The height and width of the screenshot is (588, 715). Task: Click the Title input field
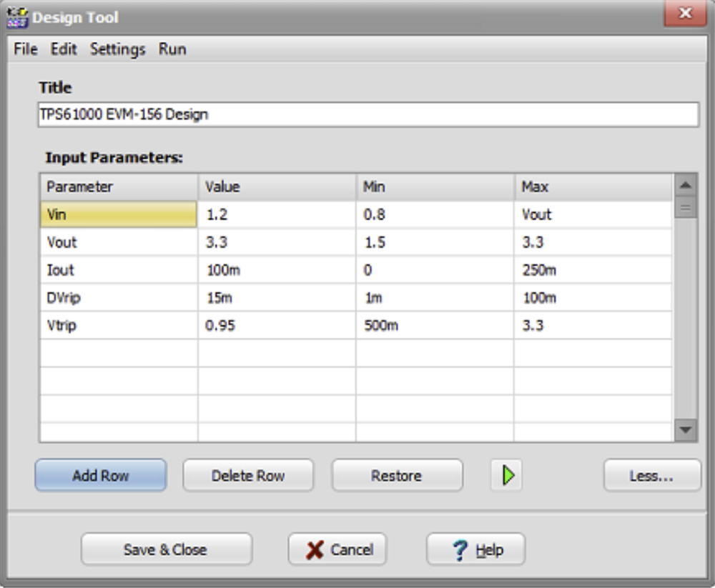coord(368,114)
